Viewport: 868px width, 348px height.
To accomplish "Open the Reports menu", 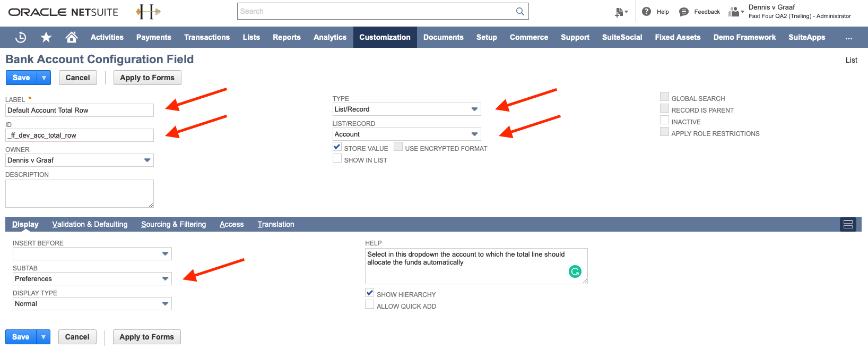I will pyautogui.click(x=287, y=37).
